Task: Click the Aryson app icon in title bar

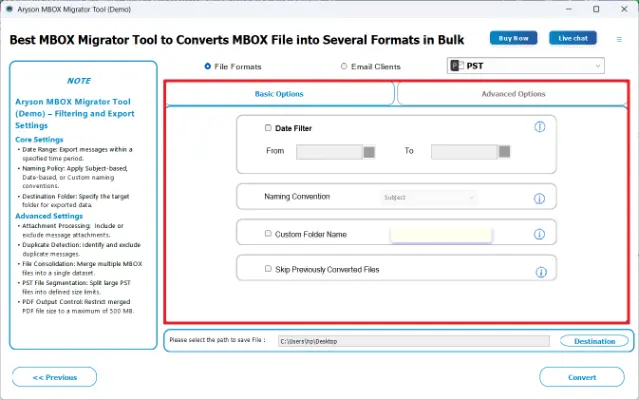Action: tap(9, 9)
